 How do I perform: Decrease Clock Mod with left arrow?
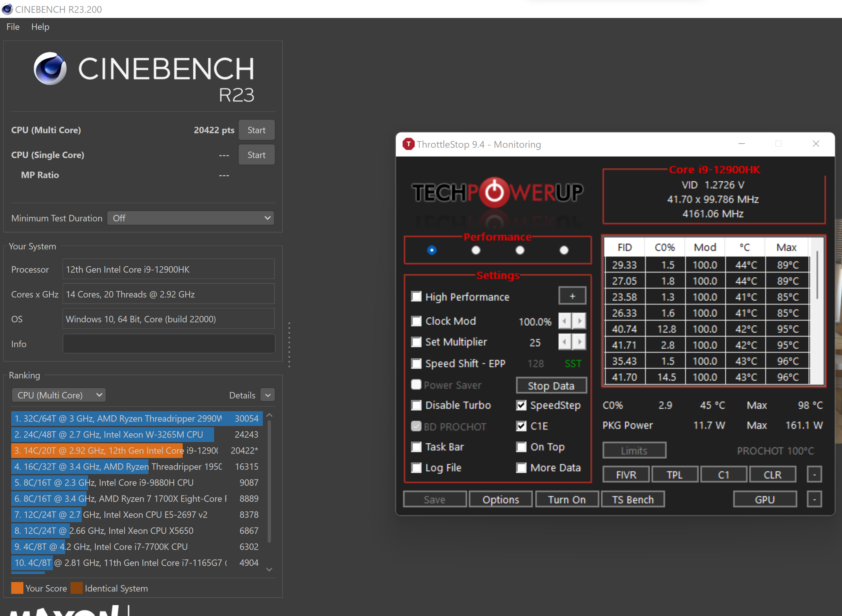pyautogui.click(x=564, y=321)
